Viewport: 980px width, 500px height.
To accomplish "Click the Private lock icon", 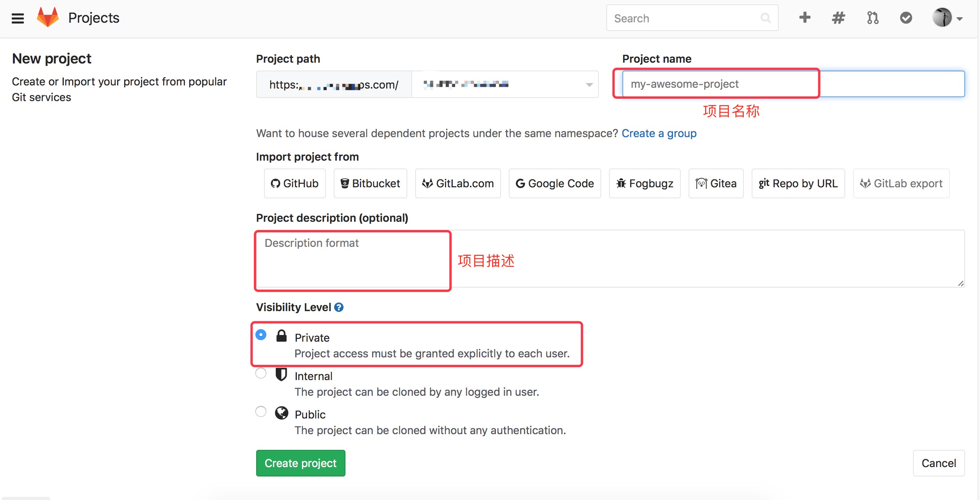I will (282, 336).
